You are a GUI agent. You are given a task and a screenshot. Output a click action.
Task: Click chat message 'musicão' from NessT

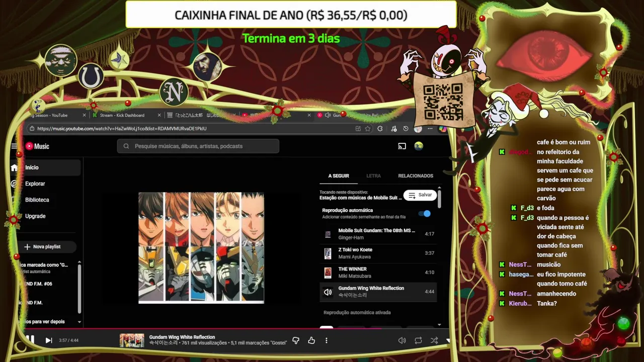[x=548, y=264]
